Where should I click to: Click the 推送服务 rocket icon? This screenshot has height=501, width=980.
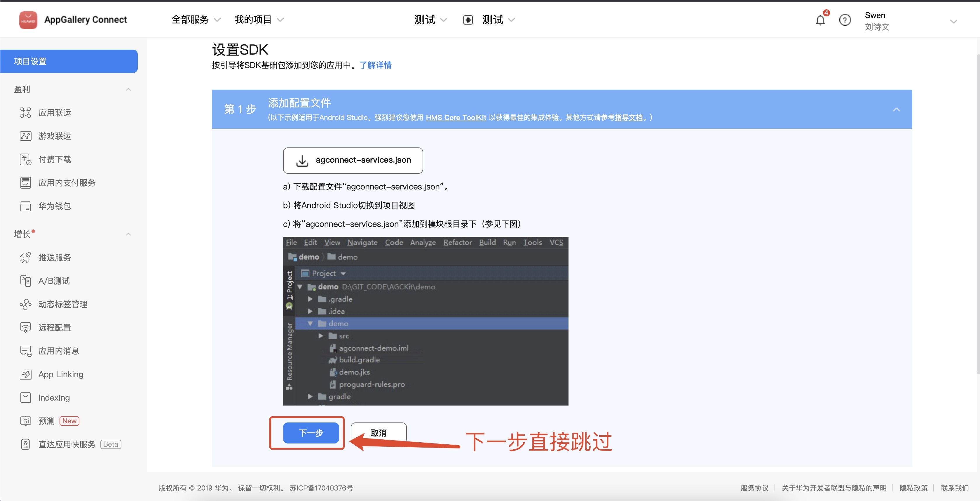[x=25, y=257]
